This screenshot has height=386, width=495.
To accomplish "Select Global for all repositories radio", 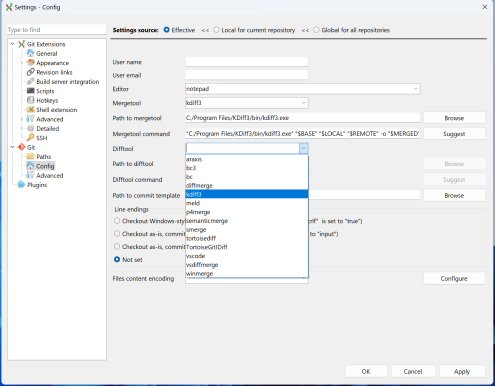I will [x=316, y=30].
